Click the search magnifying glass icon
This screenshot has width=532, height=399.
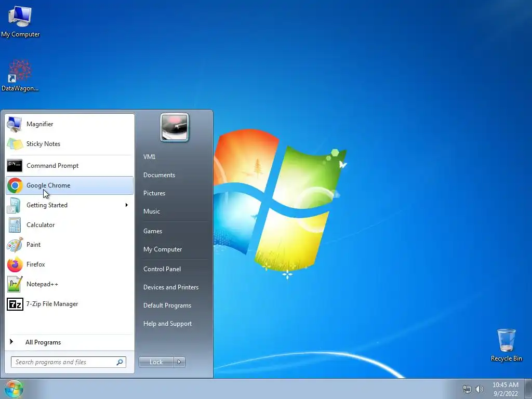(120, 362)
